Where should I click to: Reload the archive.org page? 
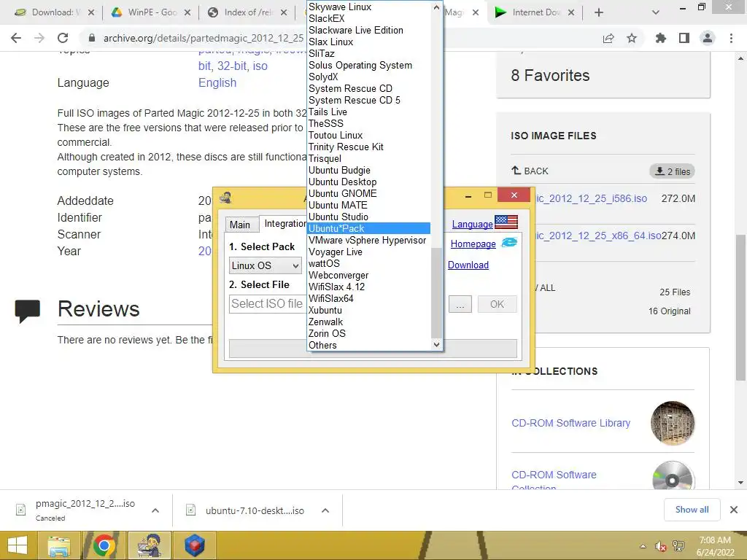[63, 38]
